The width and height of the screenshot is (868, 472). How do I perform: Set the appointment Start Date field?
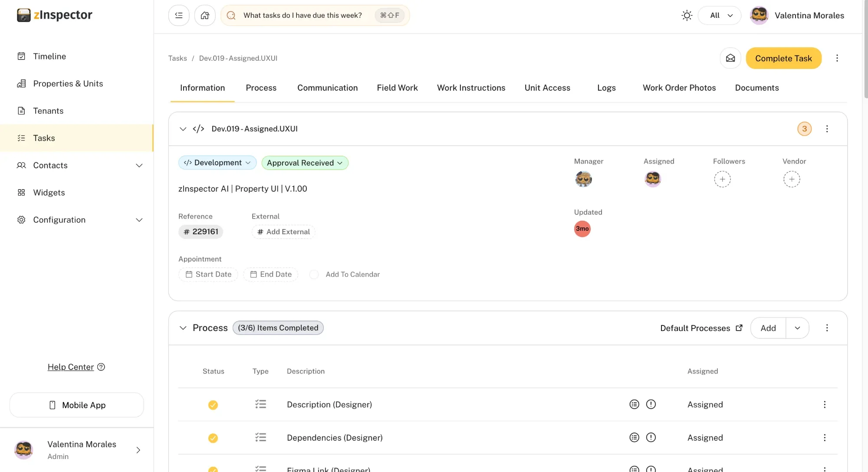click(x=208, y=275)
